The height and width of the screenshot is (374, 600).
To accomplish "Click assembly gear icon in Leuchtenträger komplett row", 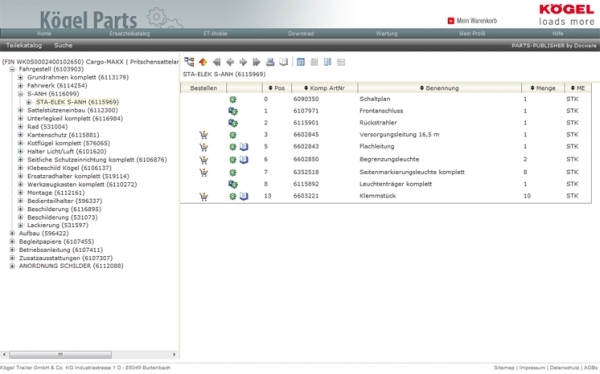I will [233, 184].
